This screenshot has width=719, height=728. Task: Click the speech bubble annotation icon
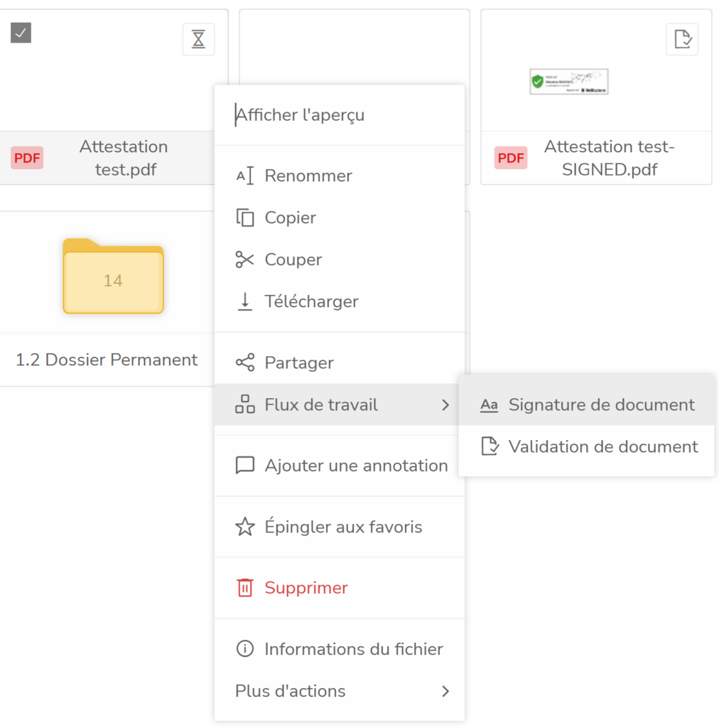(244, 466)
